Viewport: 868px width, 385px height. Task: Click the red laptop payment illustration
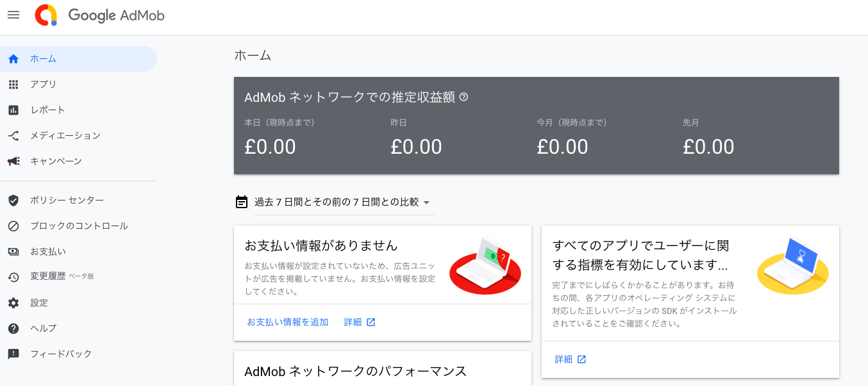click(x=485, y=265)
